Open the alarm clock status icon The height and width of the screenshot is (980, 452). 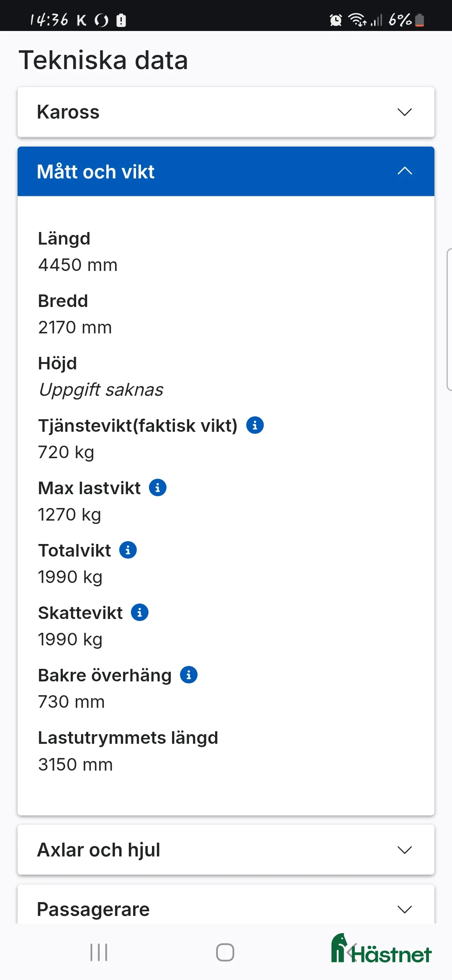(x=335, y=20)
